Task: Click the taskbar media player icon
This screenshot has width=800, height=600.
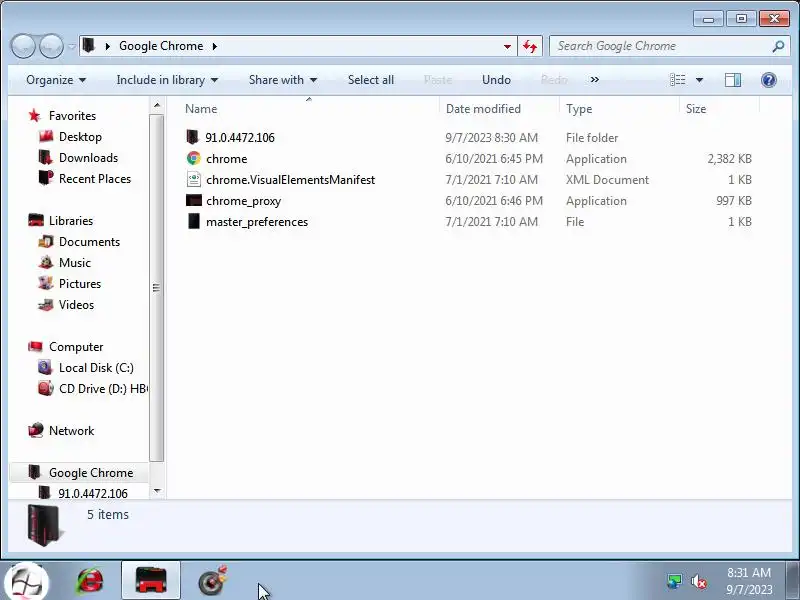Action: pos(212,581)
